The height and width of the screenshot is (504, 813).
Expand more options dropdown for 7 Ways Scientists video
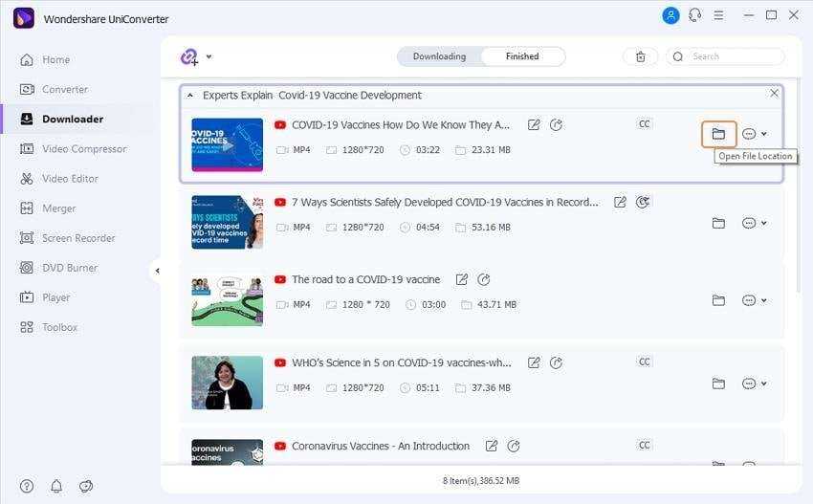coord(755,223)
